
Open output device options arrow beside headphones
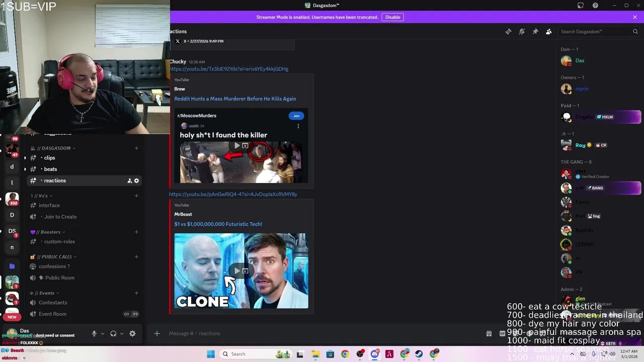[122, 333]
